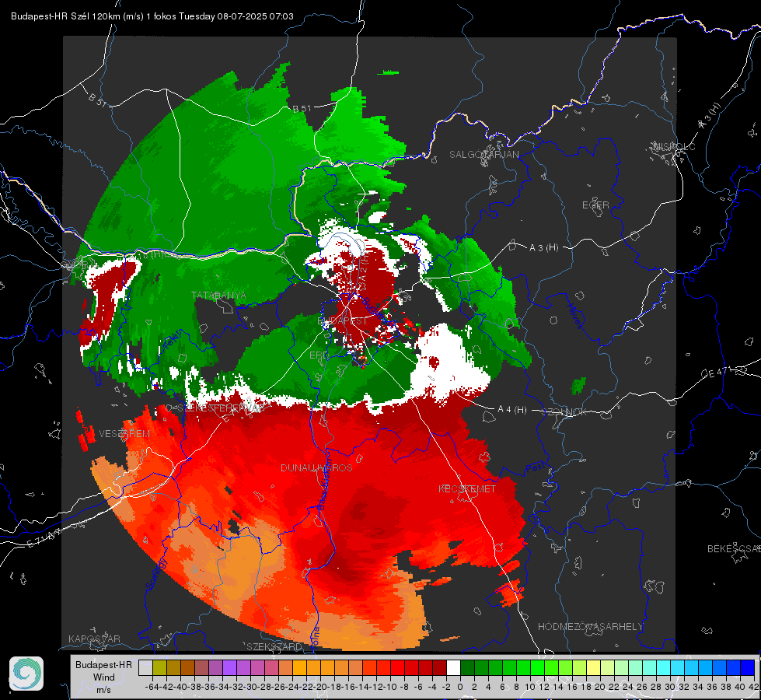Click the blue 'Heves' county label
Screen dimensions: 761x700
pos(574,316)
